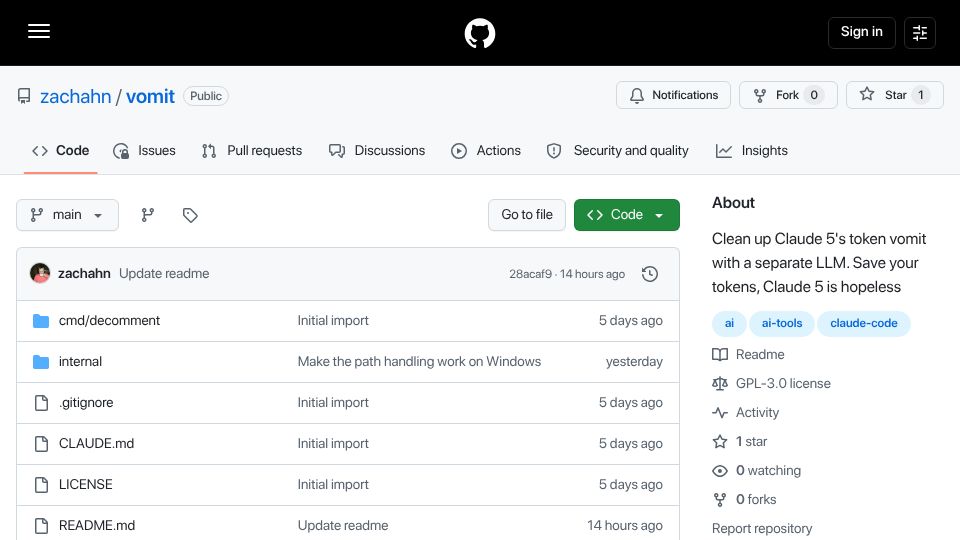
Task: Click '14 hours ago' timestamp on README.md row
Action: 624,526
